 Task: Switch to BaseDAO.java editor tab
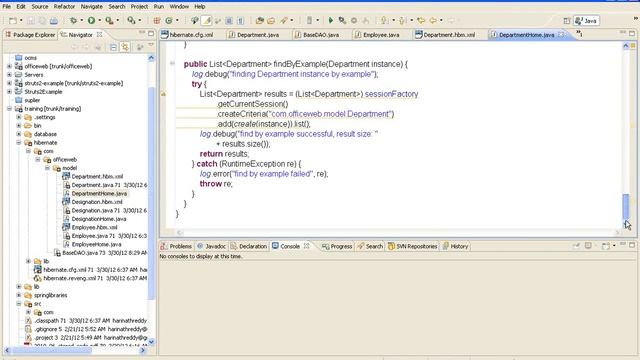317,35
